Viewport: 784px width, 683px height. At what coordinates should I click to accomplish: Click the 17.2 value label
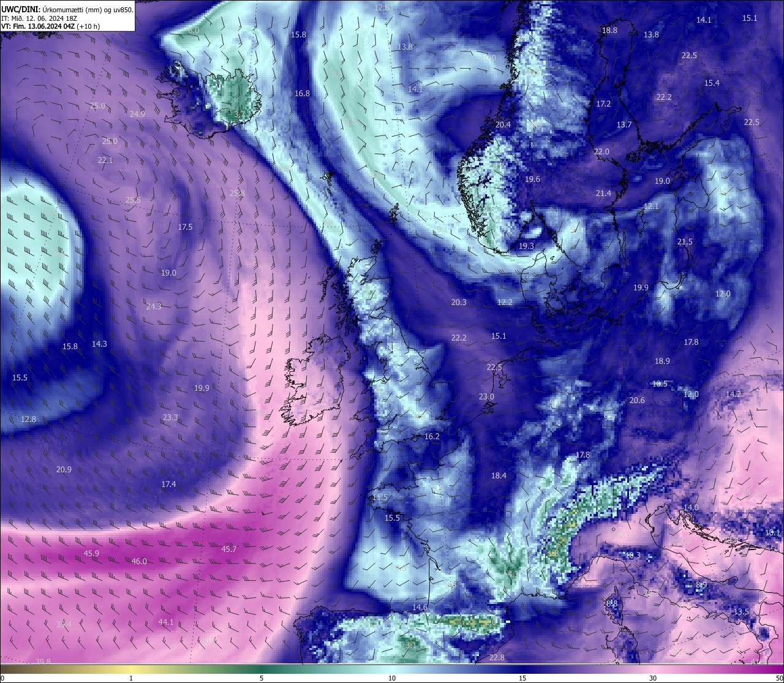click(x=603, y=104)
